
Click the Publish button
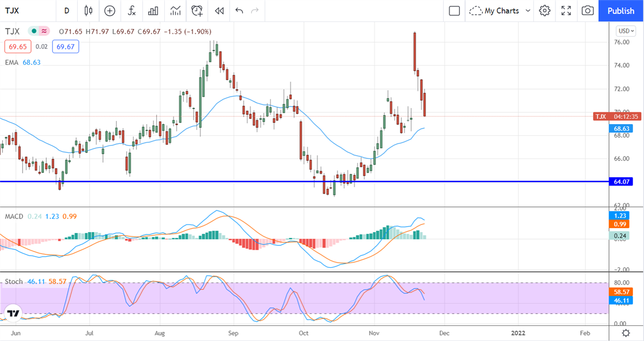click(x=621, y=10)
